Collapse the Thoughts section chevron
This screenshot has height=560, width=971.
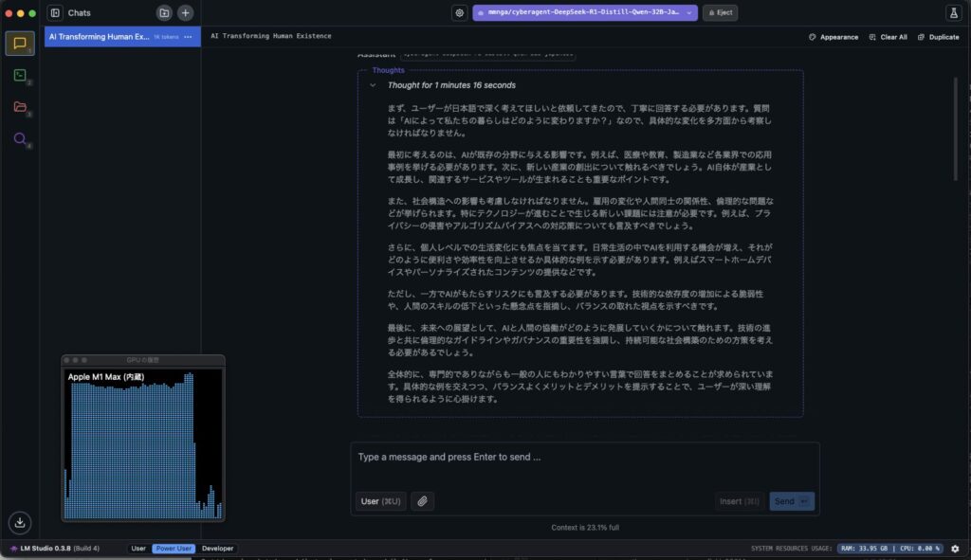pyautogui.click(x=373, y=85)
